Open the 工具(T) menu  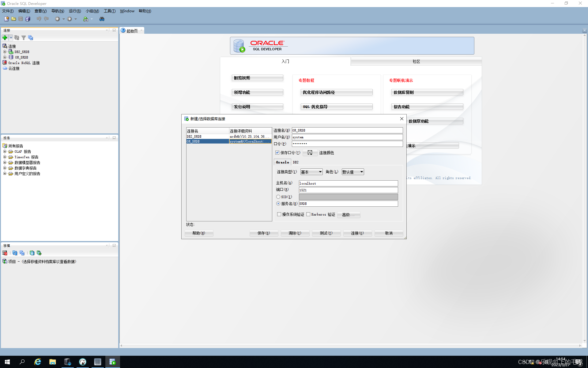[109, 11]
